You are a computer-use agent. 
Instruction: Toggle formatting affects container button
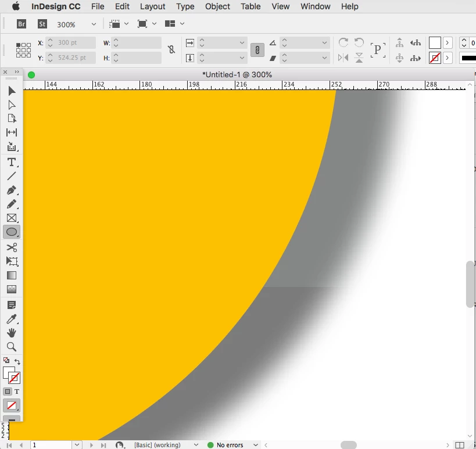8,391
